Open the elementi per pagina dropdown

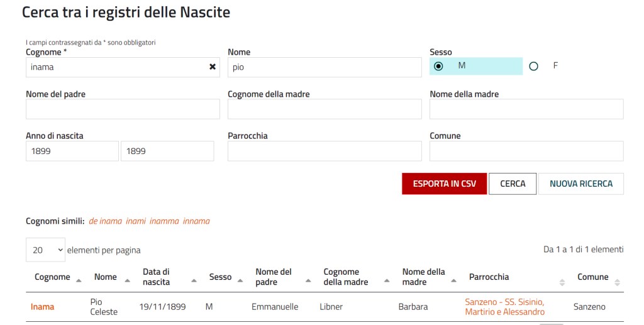(x=45, y=250)
